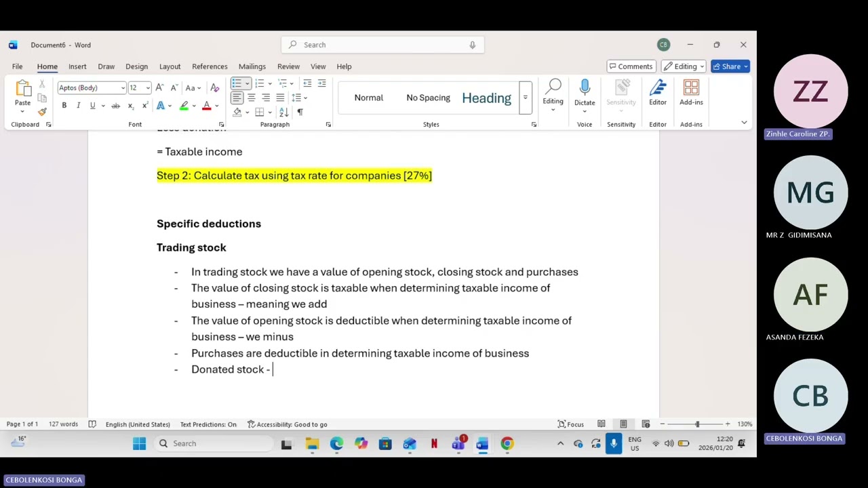Click the Windows taskbar Search box
The width and height of the screenshot is (868, 488).
[212, 443]
